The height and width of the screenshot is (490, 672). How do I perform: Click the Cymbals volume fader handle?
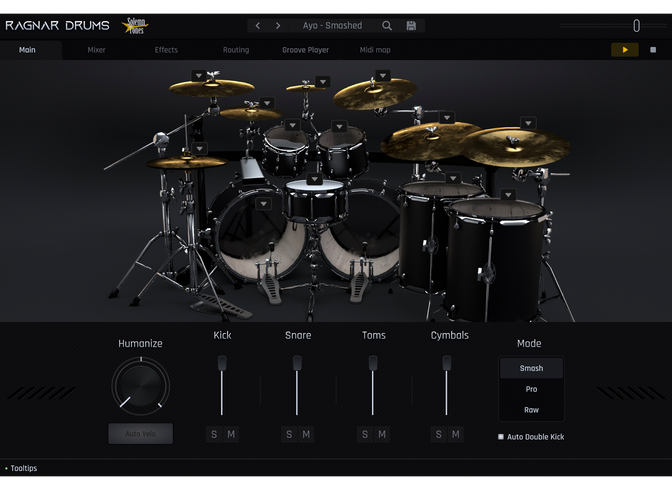click(447, 363)
